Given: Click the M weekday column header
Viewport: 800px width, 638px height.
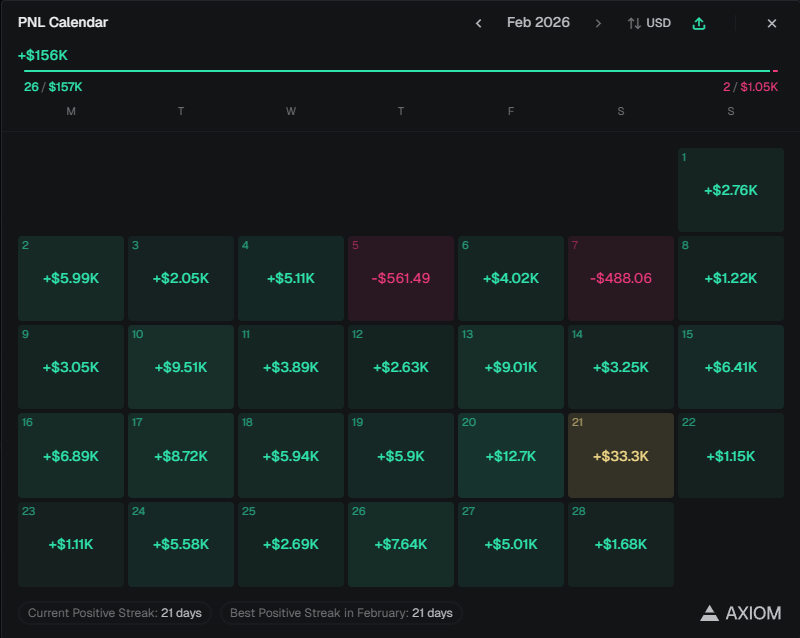Looking at the screenshot, I should click(x=71, y=111).
